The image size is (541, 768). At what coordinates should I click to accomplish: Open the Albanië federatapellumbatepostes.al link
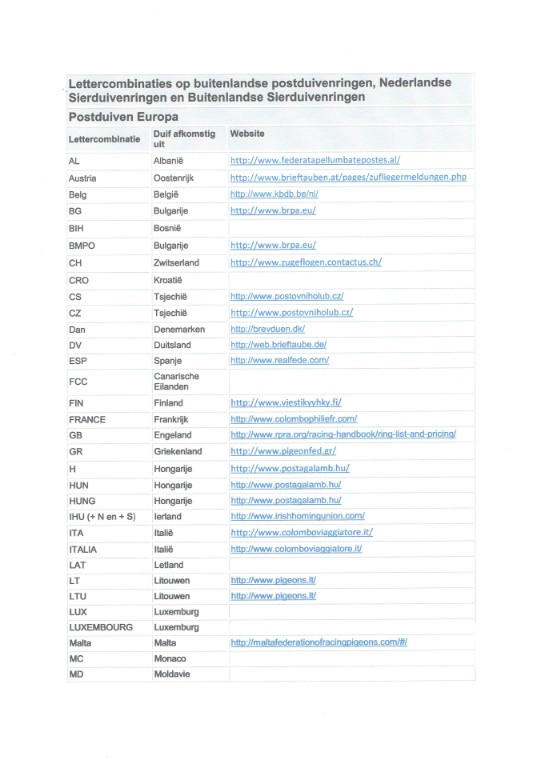[x=315, y=160]
